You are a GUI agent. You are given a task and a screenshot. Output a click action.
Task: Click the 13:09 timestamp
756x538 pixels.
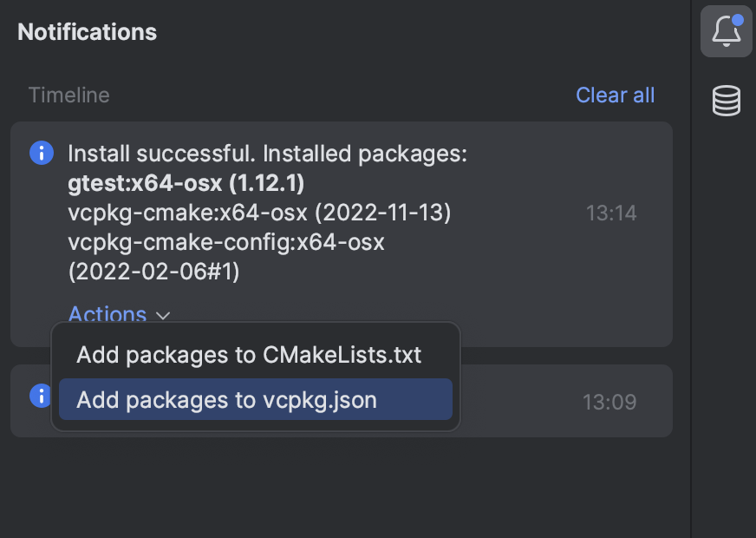(609, 402)
